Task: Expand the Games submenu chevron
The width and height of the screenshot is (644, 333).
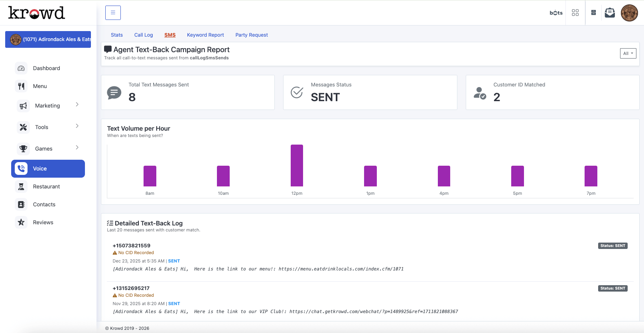Action: point(77,148)
